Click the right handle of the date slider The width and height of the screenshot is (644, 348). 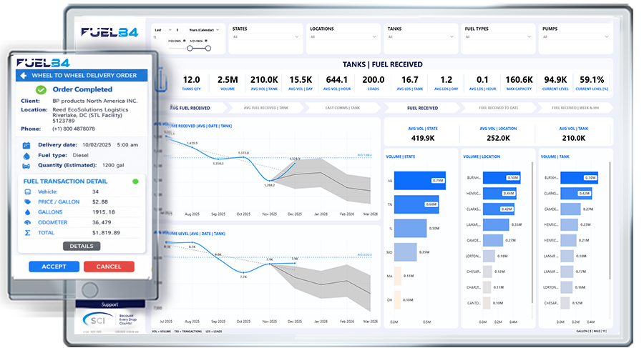tap(208, 49)
